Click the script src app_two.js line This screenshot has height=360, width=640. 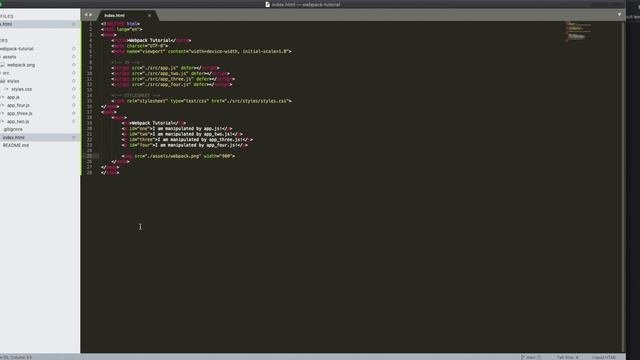(171, 73)
